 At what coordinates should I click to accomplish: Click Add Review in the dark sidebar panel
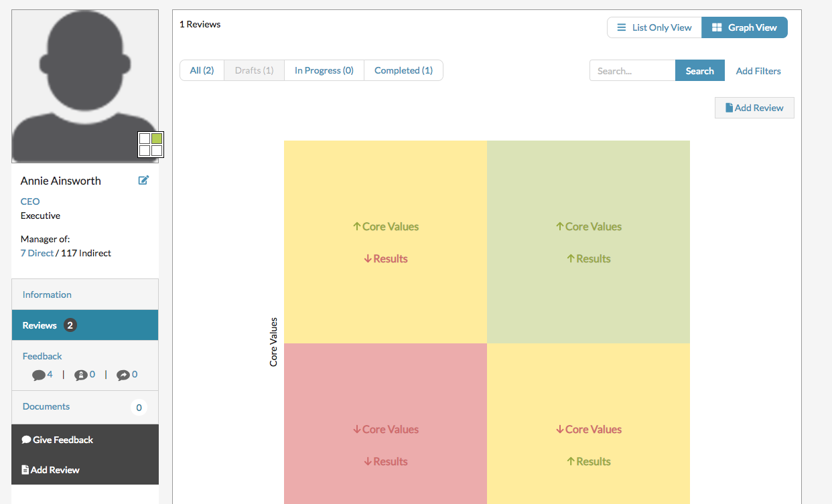coord(51,470)
